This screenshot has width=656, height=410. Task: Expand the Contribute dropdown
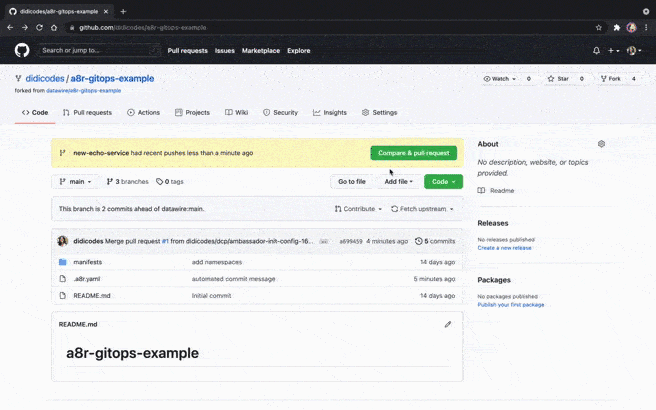click(x=359, y=209)
